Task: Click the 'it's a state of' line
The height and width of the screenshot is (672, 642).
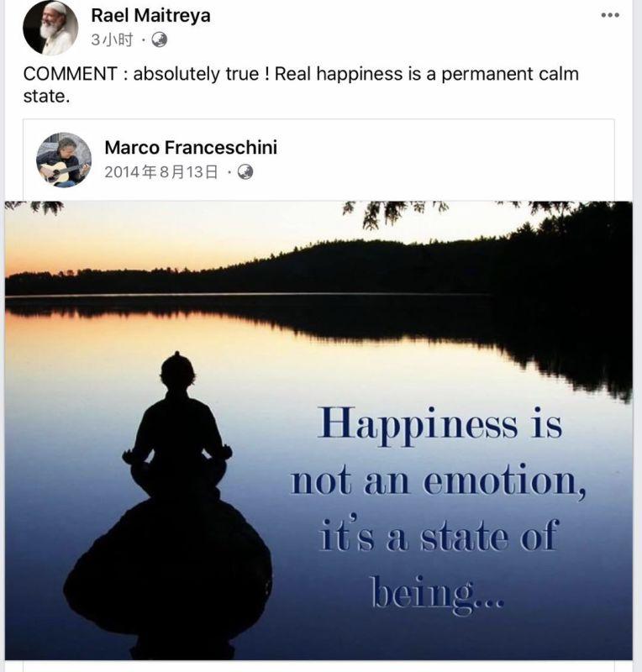Action: click(439, 535)
